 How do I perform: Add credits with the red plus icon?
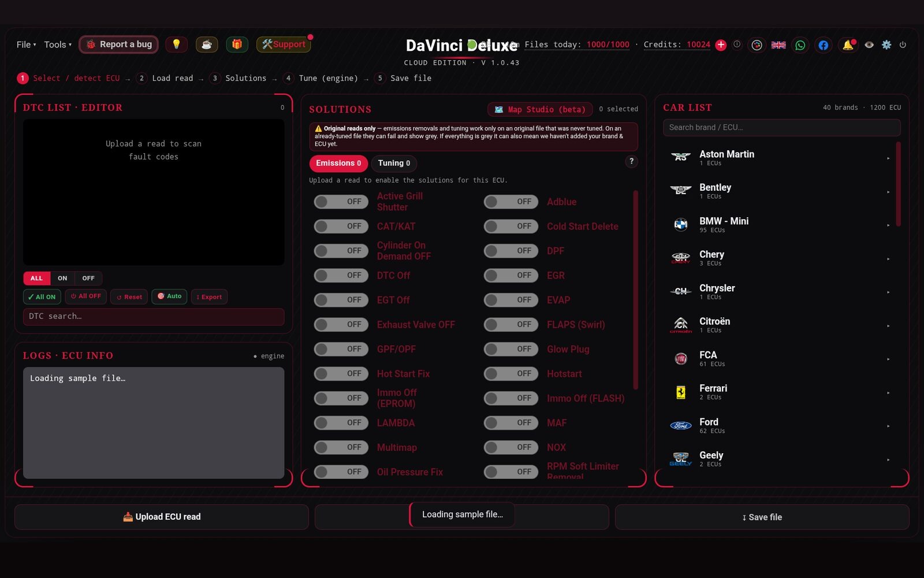pos(721,45)
